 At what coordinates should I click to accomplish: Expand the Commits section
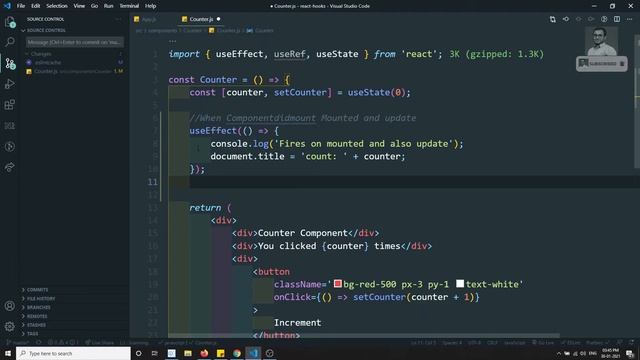coord(38,290)
